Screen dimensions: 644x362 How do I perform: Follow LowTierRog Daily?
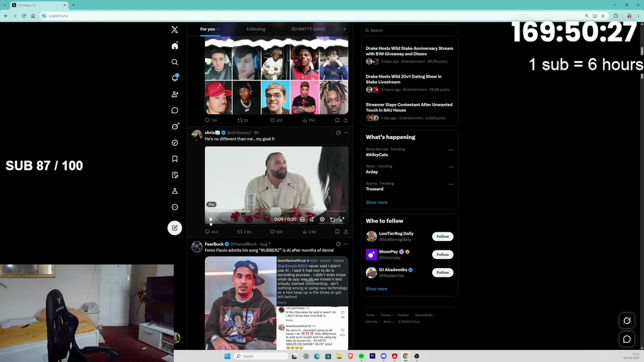(443, 236)
